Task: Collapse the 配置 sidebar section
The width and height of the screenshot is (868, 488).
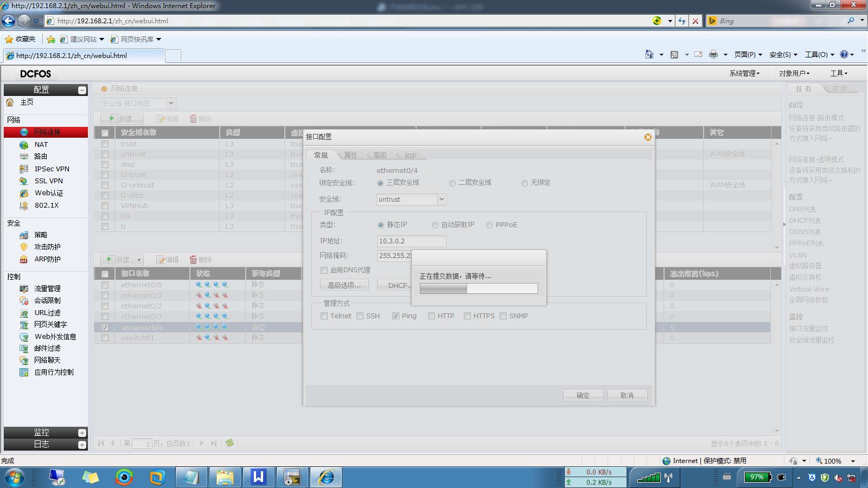Action: 82,90
